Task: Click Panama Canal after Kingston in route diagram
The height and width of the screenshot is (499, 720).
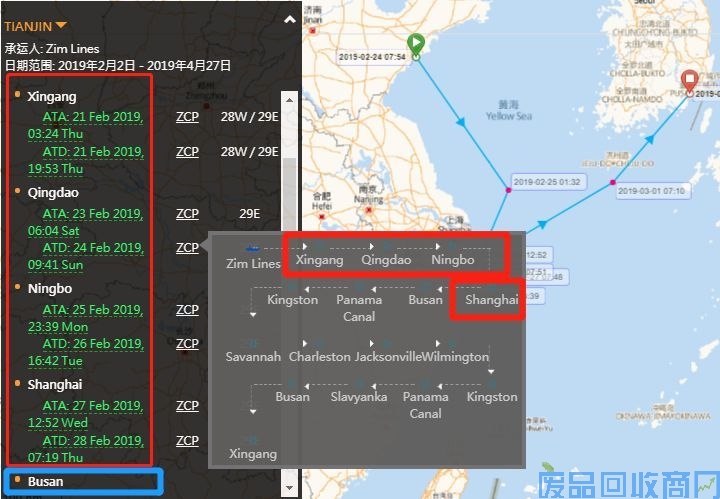Action: pos(359,308)
